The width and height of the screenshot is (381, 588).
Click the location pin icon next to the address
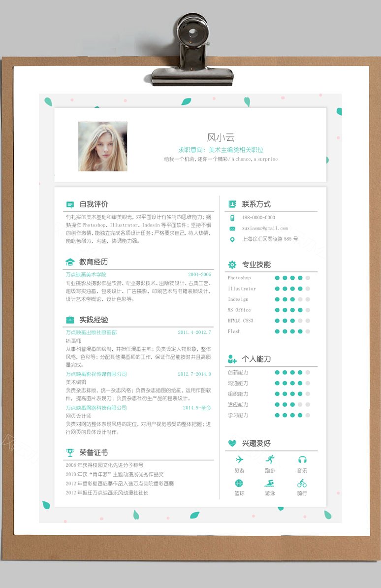click(232, 239)
